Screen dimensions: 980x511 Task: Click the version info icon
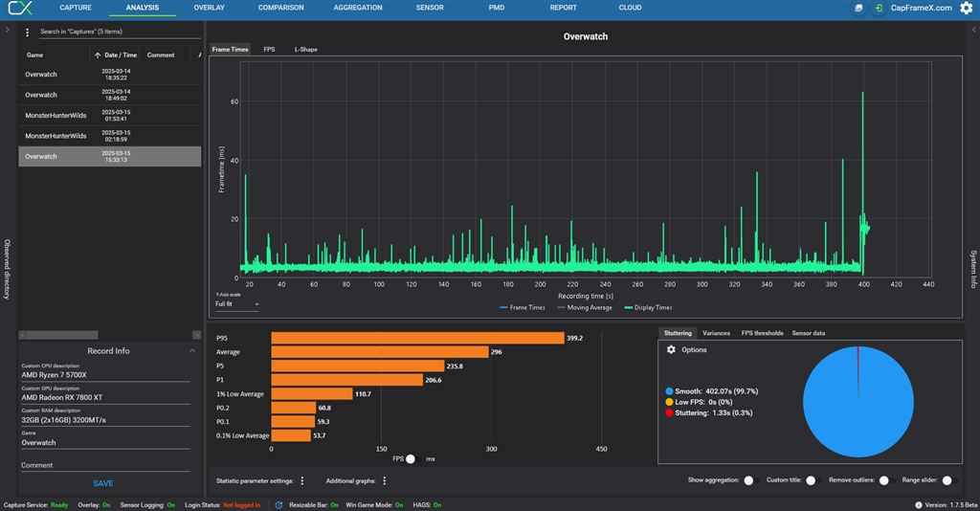click(x=919, y=504)
